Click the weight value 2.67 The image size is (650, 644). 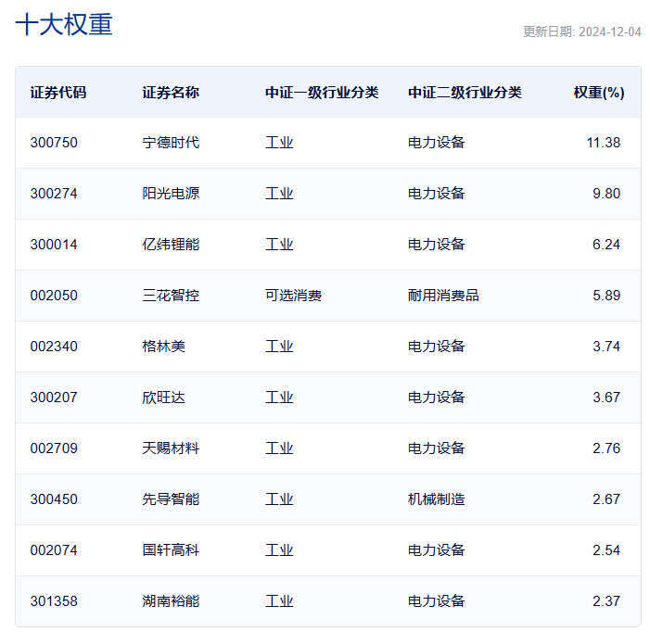(606, 499)
